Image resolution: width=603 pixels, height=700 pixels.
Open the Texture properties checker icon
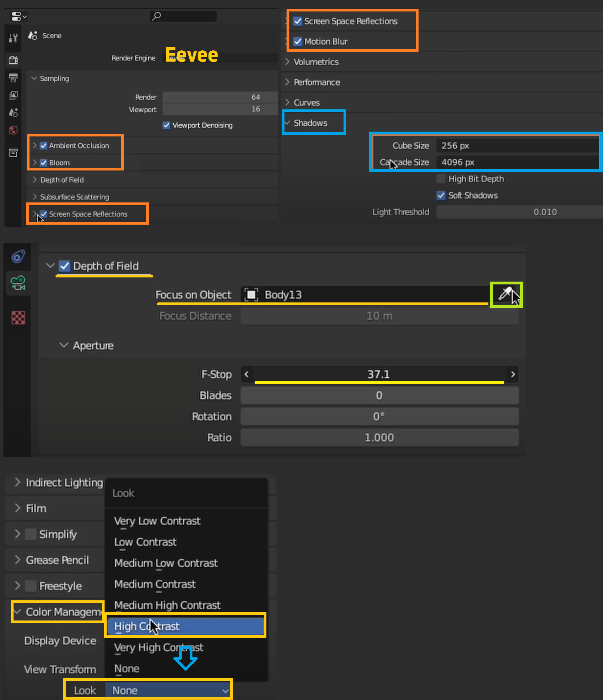point(18,317)
